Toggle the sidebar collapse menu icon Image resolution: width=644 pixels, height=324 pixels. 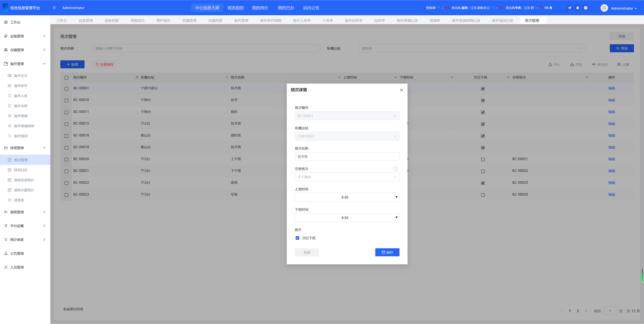point(54,8)
